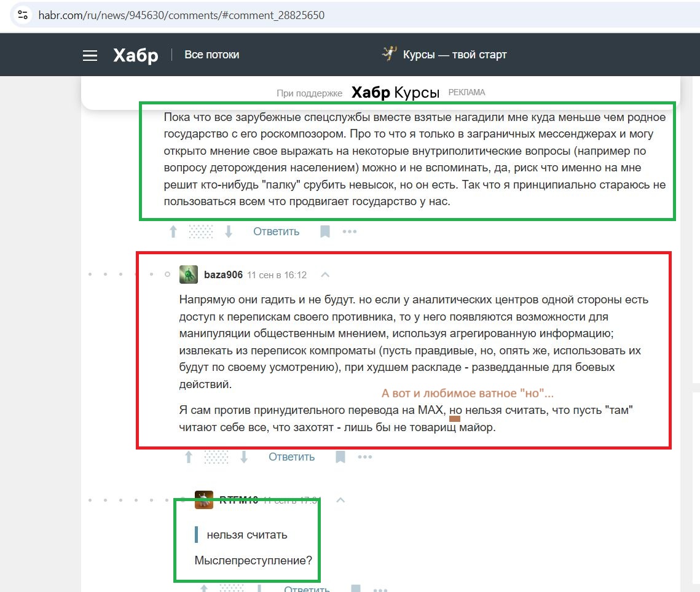
Task: Bookmark baza906's comment
Action: click(340, 457)
